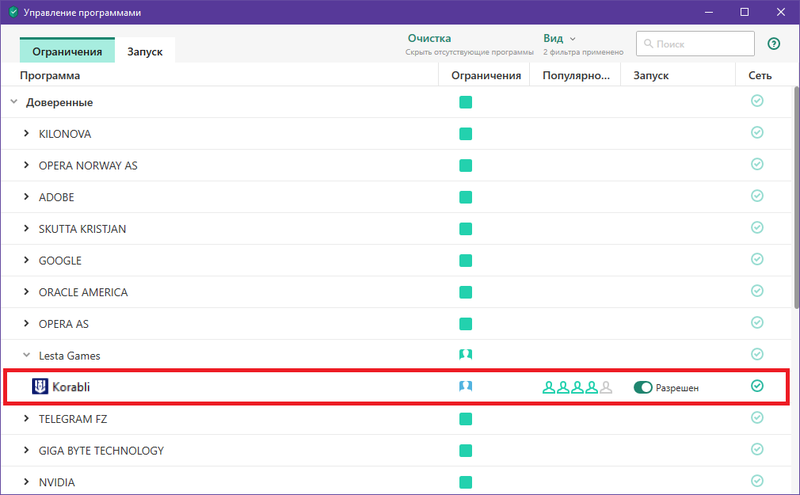Click the popularity rating icons for Korabli

click(x=577, y=387)
